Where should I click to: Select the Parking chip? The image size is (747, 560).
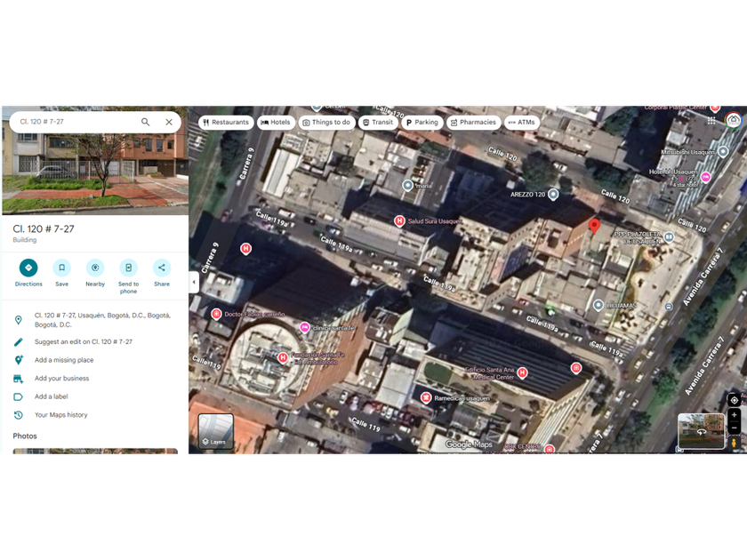(422, 123)
